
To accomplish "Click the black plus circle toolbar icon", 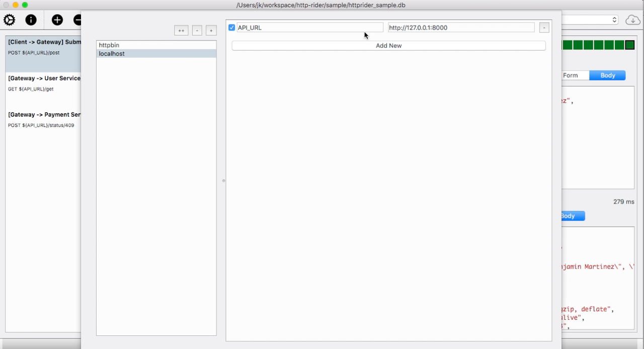I will 57,20.
